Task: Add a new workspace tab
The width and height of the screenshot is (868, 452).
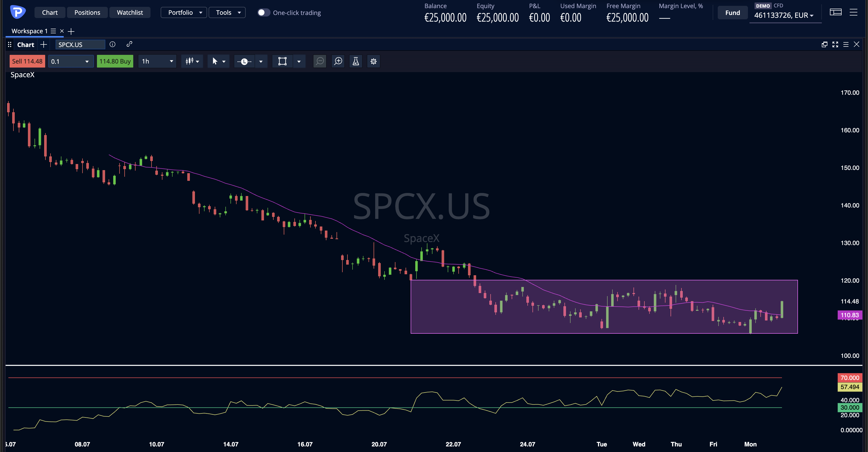Action: (71, 31)
